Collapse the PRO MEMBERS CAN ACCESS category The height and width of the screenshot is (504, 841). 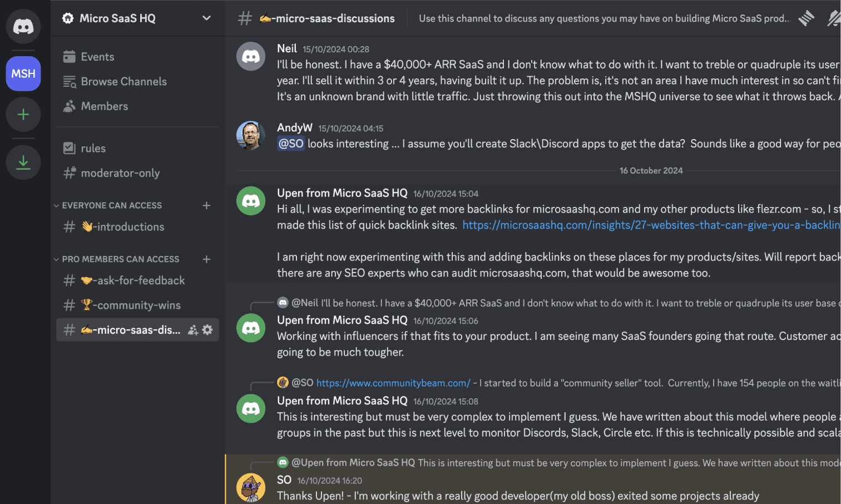coord(120,259)
